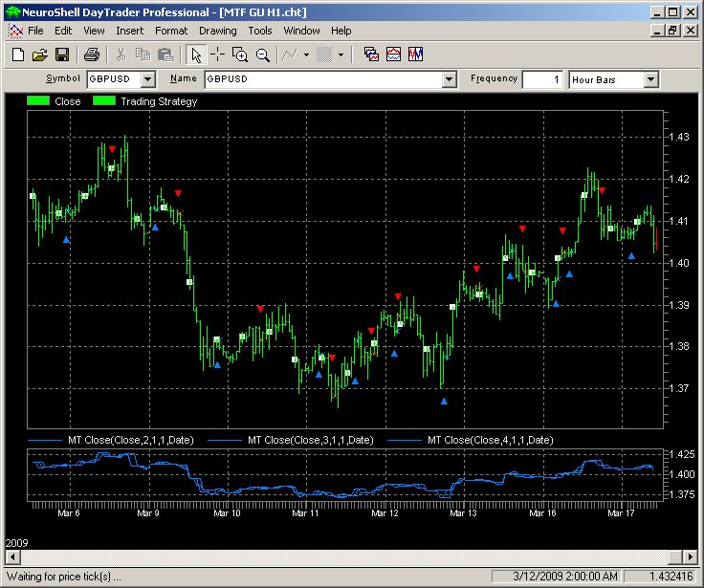Image resolution: width=704 pixels, height=588 pixels.
Task: Click the horizontal scrollbar right arrow
Action: [x=691, y=556]
